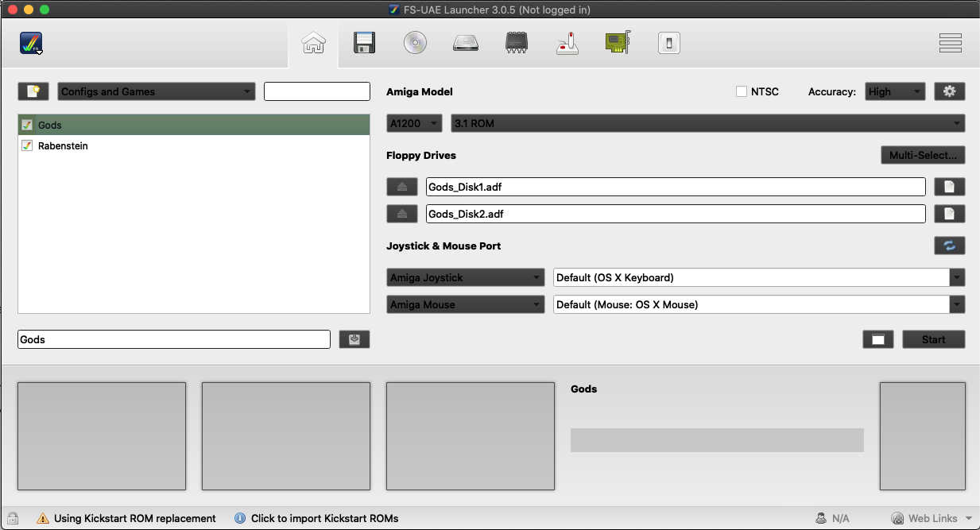This screenshot has width=980, height=530.
Task: Click the Multi-Select... button
Action: pyautogui.click(x=922, y=155)
